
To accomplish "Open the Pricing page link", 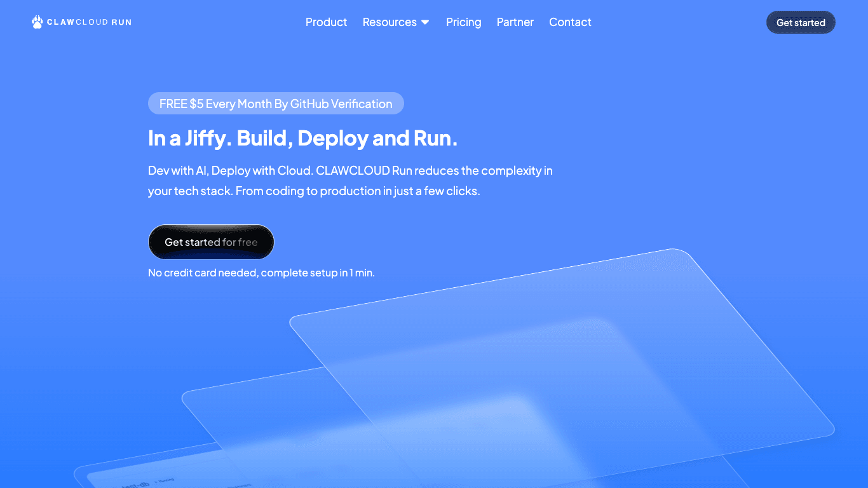I will click(x=463, y=22).
